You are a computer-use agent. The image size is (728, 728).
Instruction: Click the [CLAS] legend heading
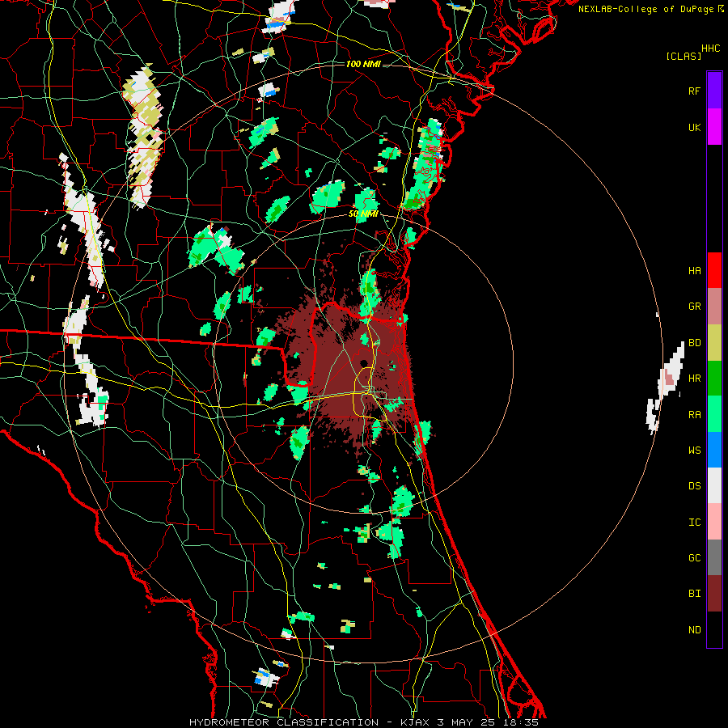click(x=684, y=56)
